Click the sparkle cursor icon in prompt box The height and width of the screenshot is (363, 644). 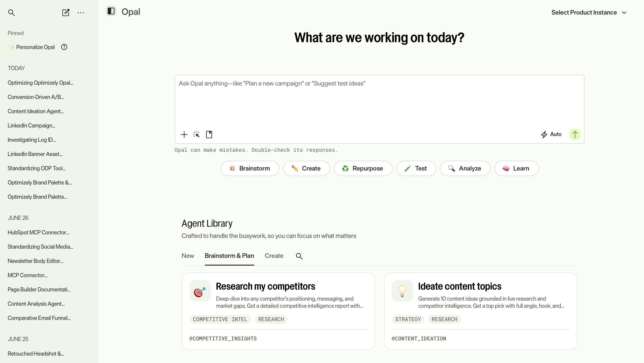(x=196, y=135)
